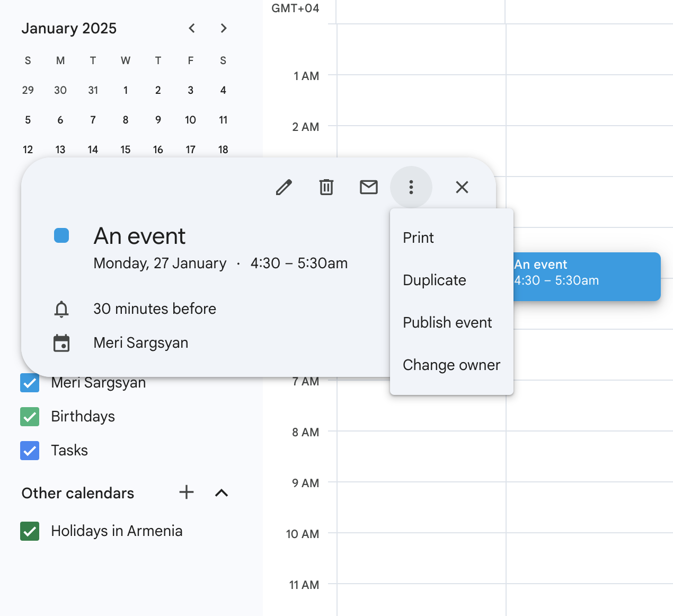
Task: Click Change owner option
Action: 451,365
